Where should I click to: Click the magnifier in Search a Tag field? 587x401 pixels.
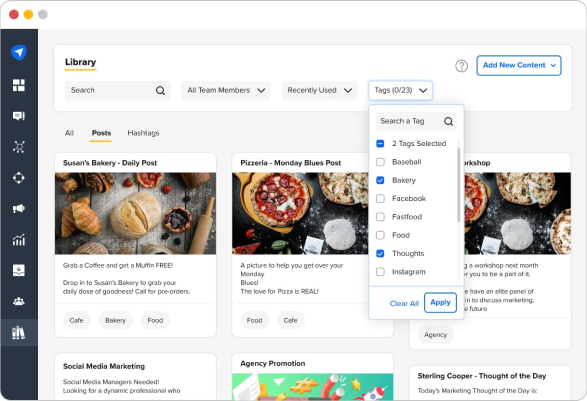pos(448,121)
